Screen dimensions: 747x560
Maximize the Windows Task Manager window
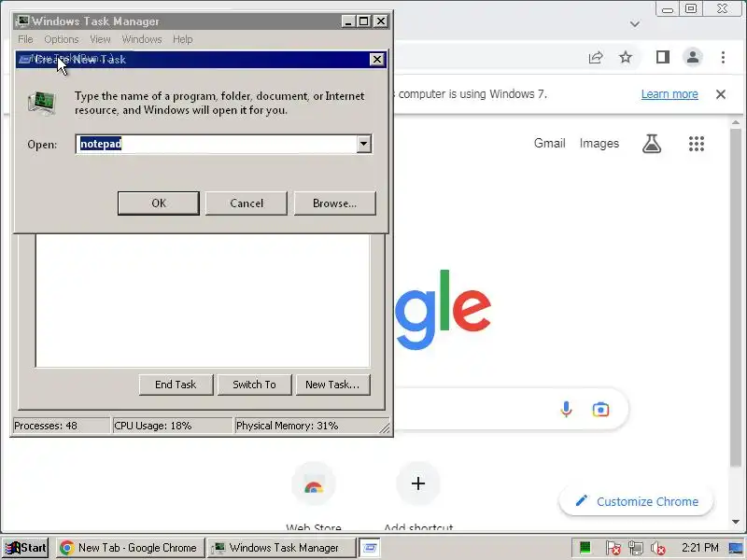pyautogui.click(x=363, y=21)
